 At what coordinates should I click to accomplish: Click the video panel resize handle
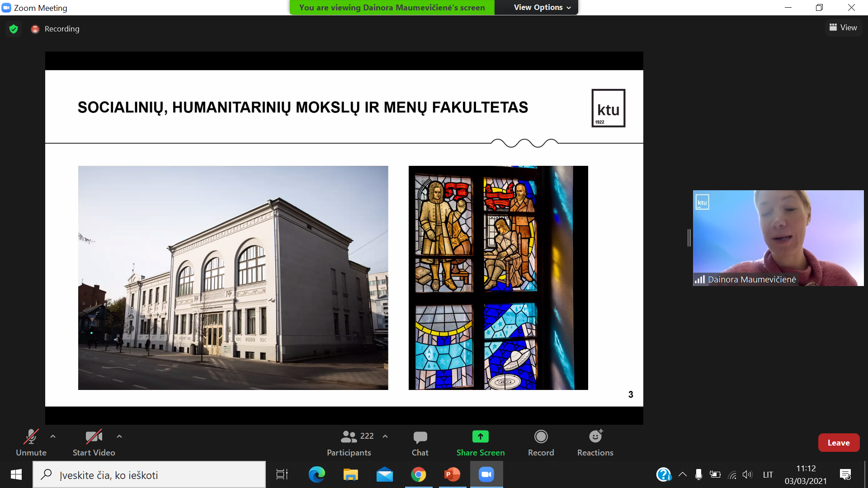689,238
